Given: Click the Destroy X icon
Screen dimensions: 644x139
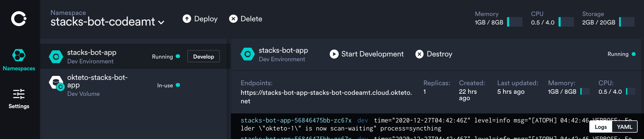Looking at the screenshot, I should point(419,54).
